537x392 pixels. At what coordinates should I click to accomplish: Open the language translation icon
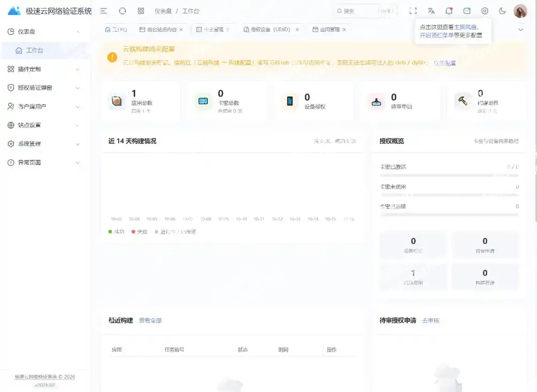[431, 11]
